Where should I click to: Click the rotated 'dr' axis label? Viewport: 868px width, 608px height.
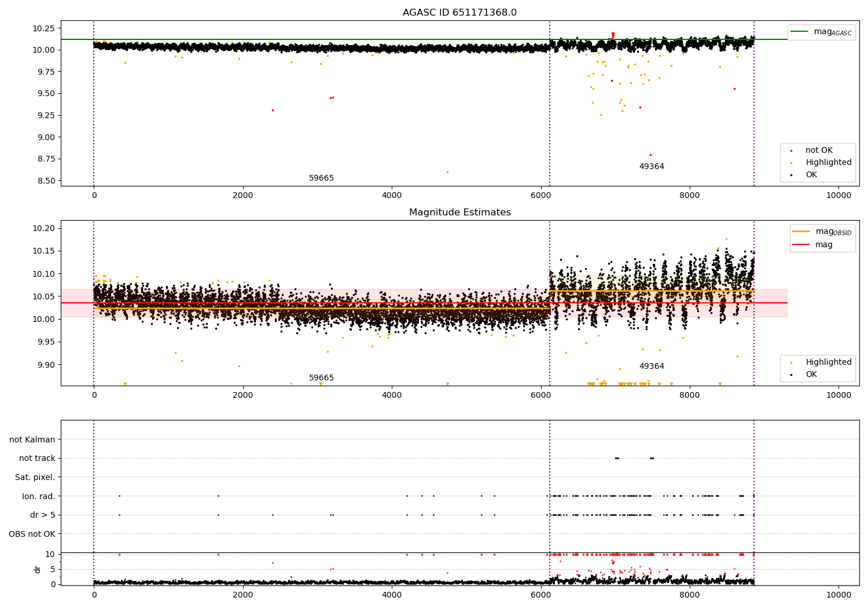click(38, 569)
